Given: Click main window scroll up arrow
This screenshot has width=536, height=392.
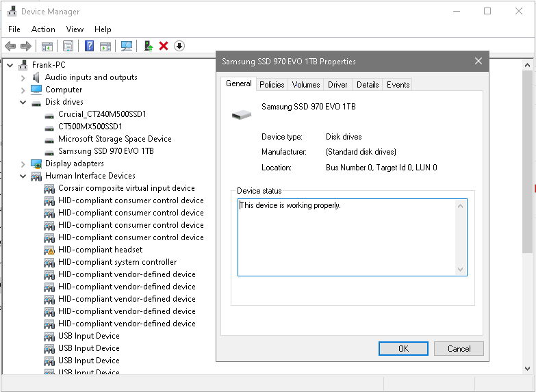Looking at the screenshot, I should 528,65.
